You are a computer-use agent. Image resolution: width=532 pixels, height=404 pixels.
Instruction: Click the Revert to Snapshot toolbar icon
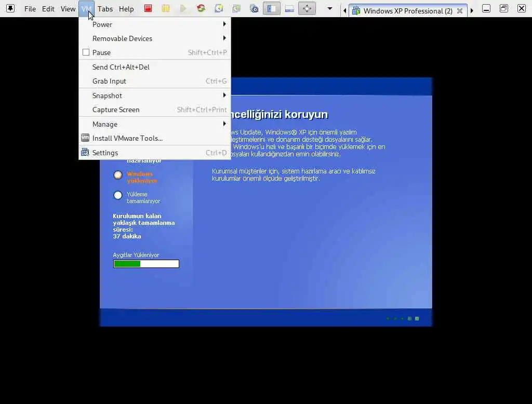236,8
